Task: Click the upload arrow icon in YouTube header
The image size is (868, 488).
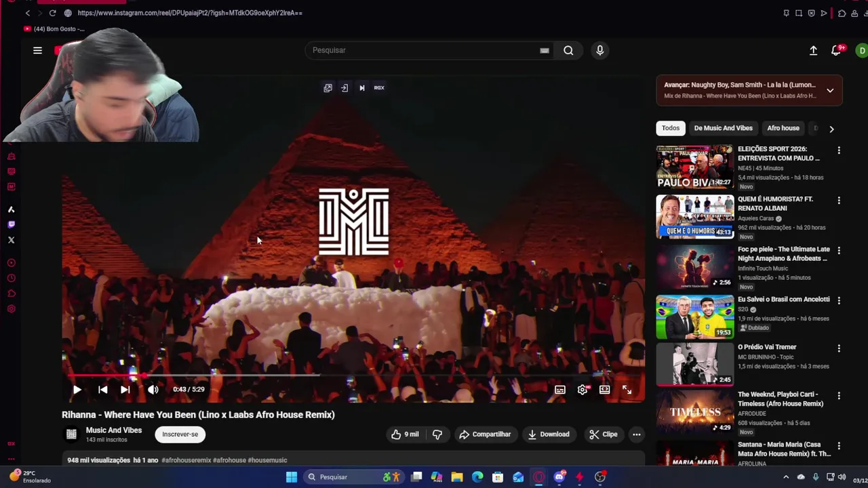Action: click(x=813, y=50)
